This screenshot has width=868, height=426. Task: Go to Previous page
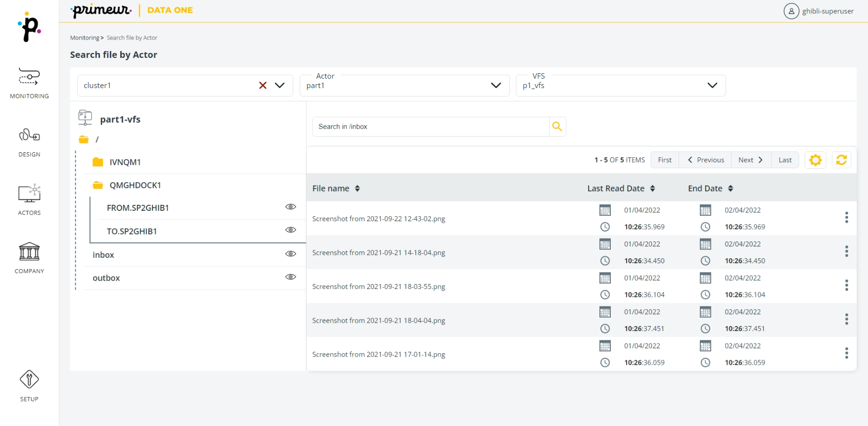(x=706, y=160)
